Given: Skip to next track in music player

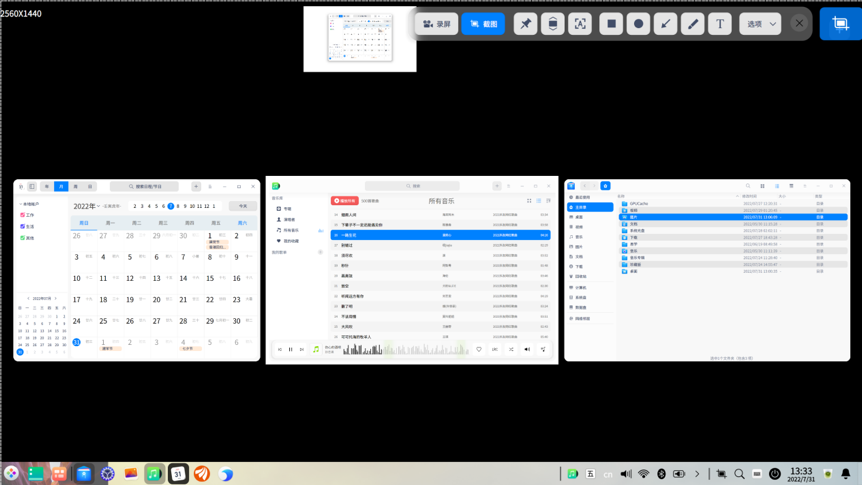Looking at the screenshot, I should click(x=301, y=349).
